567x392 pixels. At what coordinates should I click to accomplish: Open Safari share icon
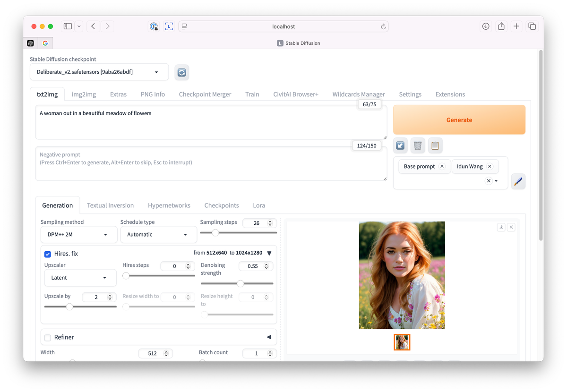tap(501, 26)
